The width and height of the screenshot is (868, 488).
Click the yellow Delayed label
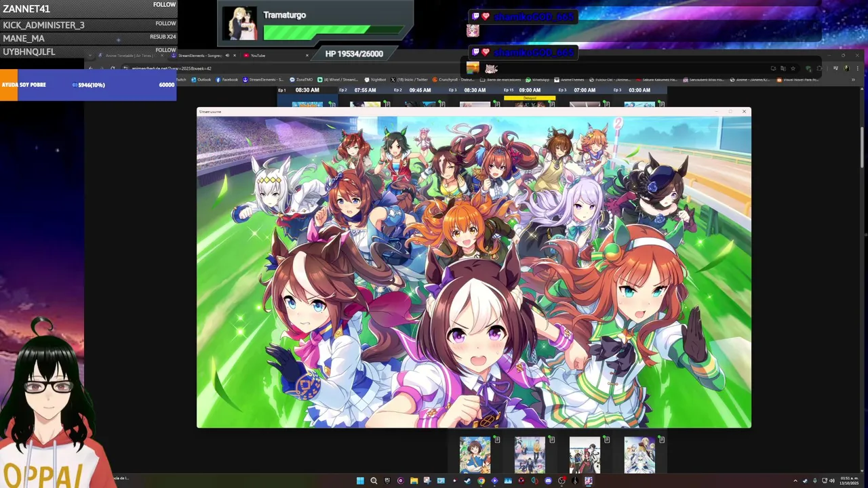(x=530, y=98)
